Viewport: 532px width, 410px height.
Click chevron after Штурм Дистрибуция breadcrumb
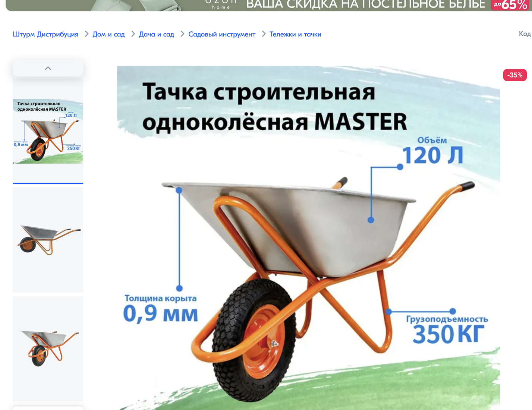(x=86, y=34)
